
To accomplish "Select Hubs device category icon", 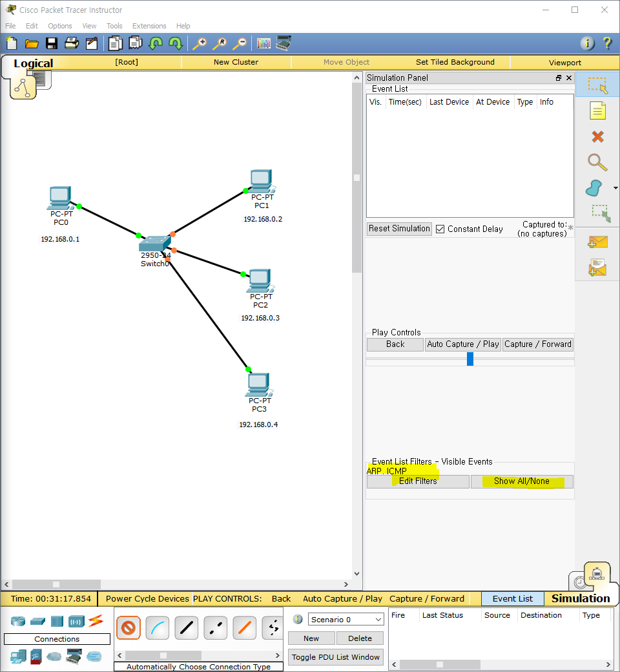I will click(57, 621).
